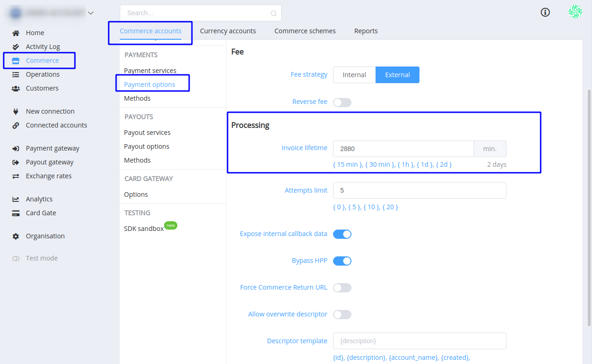
Task: Toggle Test mode switch in sidebar
Action: point(16,258)
